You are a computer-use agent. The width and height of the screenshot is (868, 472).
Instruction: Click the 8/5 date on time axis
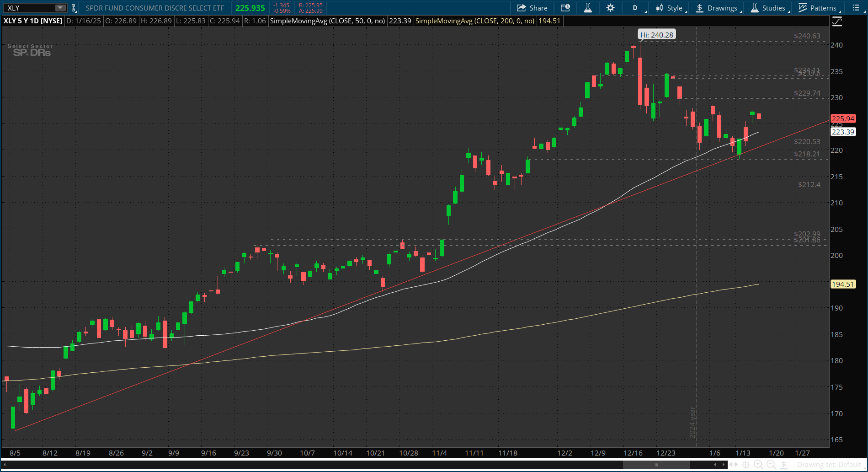click(x=15, y=453)
